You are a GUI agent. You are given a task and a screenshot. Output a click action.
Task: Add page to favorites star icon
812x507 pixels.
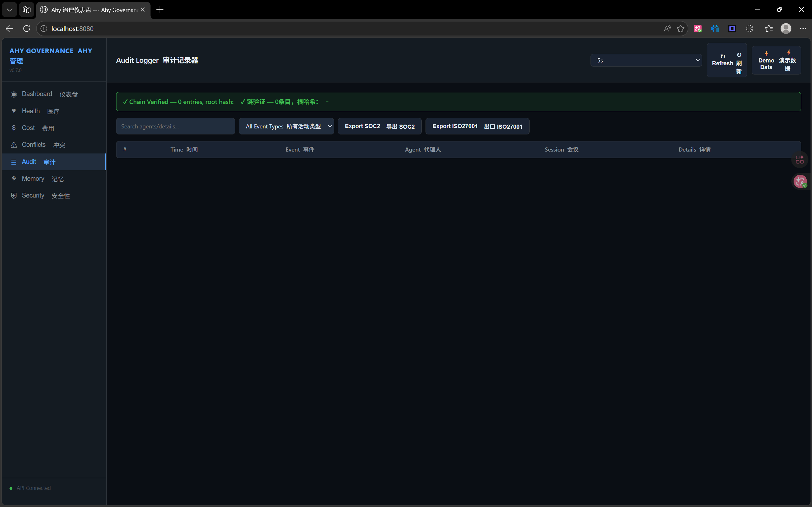[680, 29]
